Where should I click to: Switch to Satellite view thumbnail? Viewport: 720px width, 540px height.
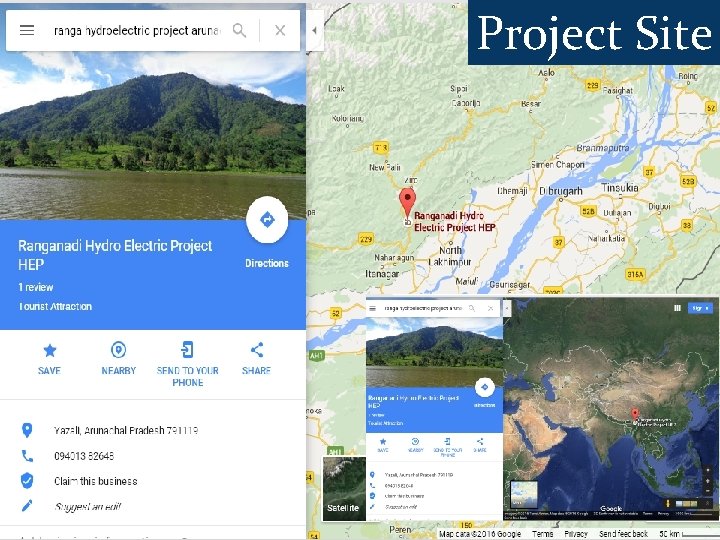(x=344, y=489)
